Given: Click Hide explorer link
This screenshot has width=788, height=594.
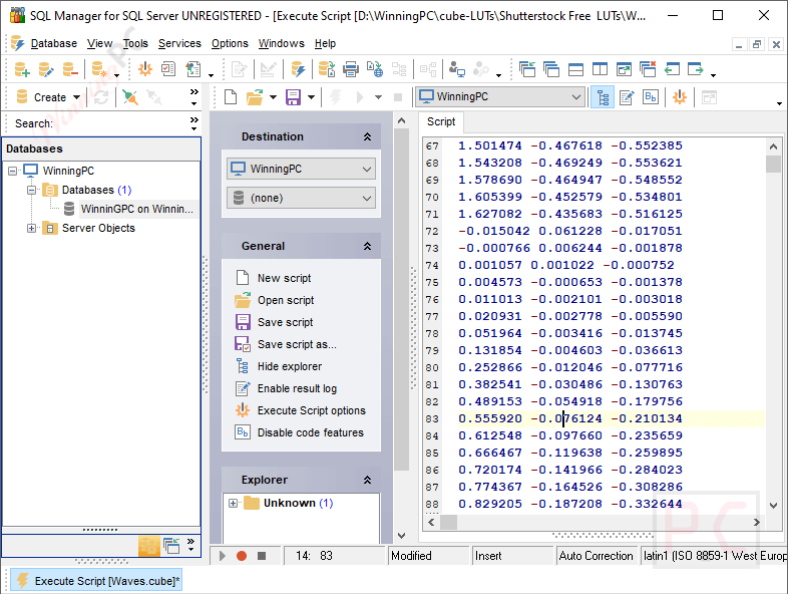Looking at the screenshot, I should [289, 366].
